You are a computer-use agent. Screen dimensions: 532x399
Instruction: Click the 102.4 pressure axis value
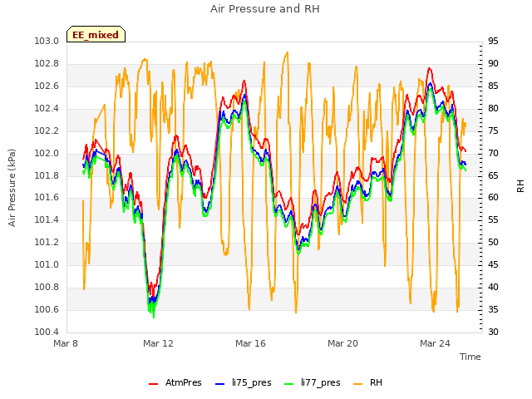(x=47, y=108)
